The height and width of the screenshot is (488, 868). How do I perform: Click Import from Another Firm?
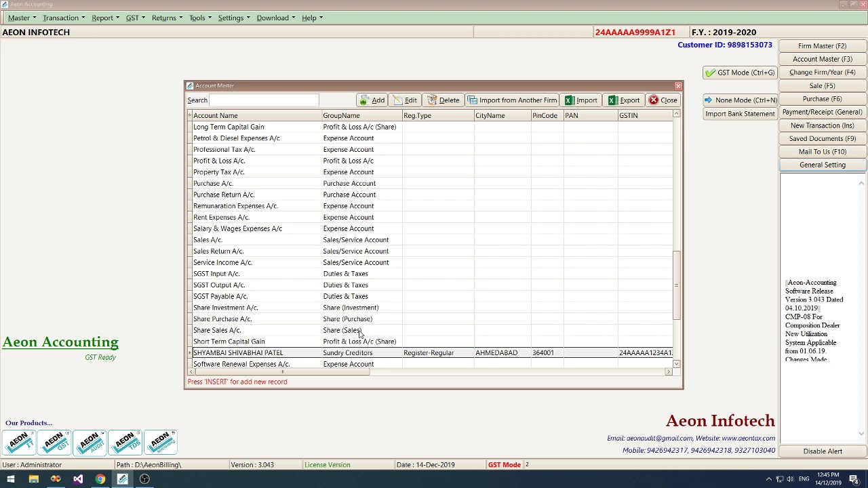coord(512,100)
